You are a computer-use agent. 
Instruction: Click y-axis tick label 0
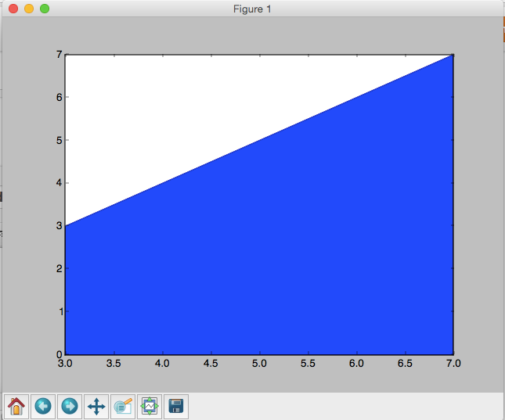(x=59, y=354)
